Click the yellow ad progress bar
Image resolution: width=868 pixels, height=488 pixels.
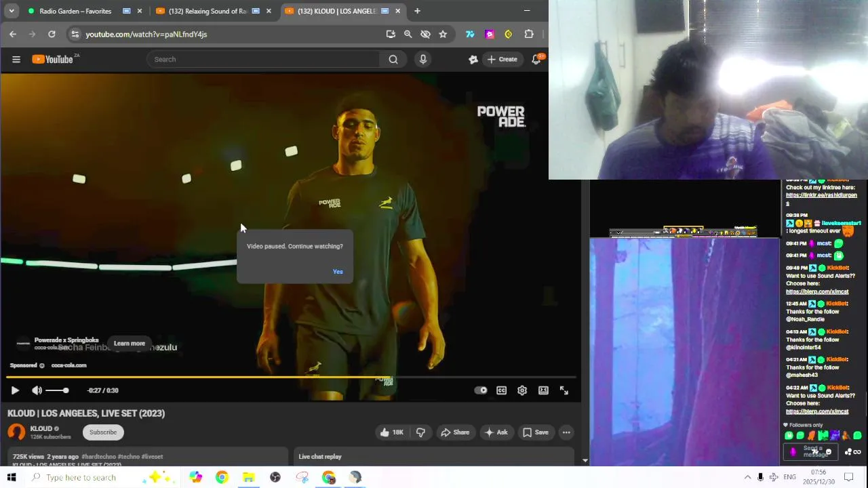[x=291, y=377]
